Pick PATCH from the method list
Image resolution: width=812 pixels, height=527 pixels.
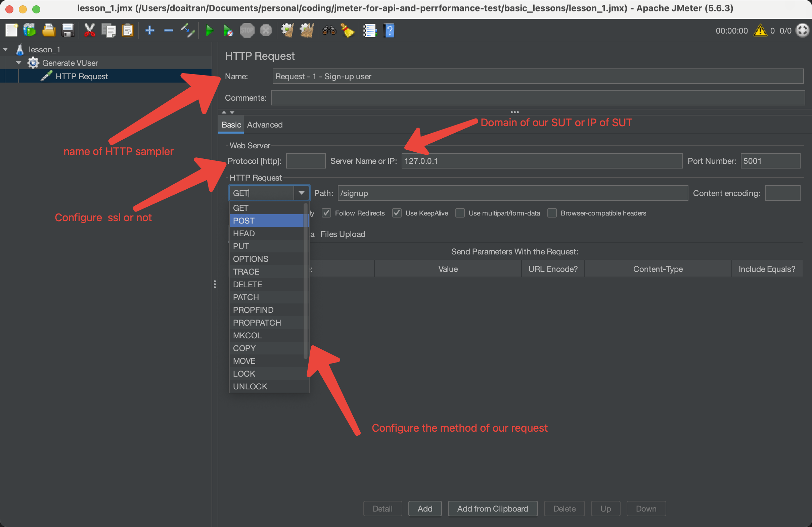pos(266,297)
